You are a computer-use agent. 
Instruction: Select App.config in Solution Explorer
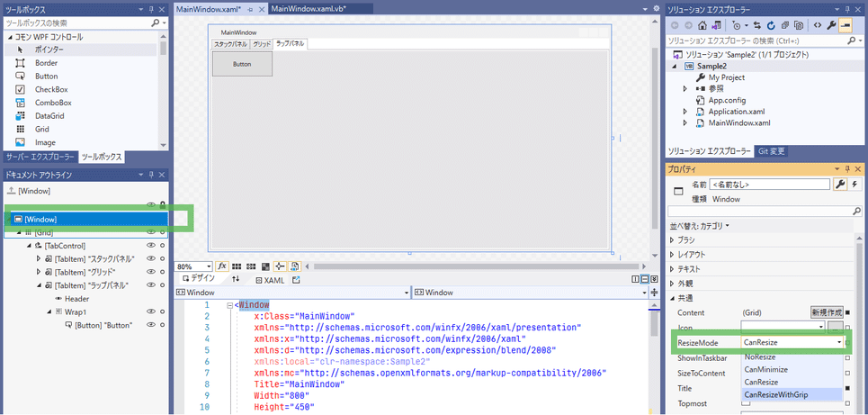click(727, 100)
